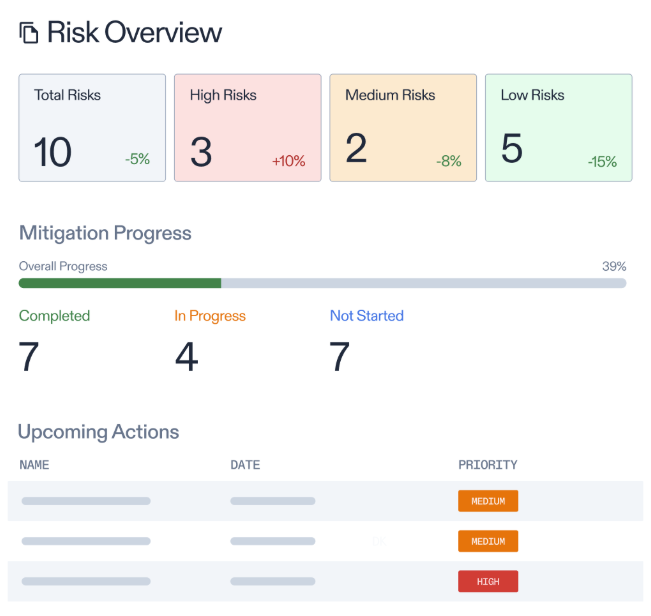Sort by the NAME column header
Screen dimensions: 651x616
point(34,465)
